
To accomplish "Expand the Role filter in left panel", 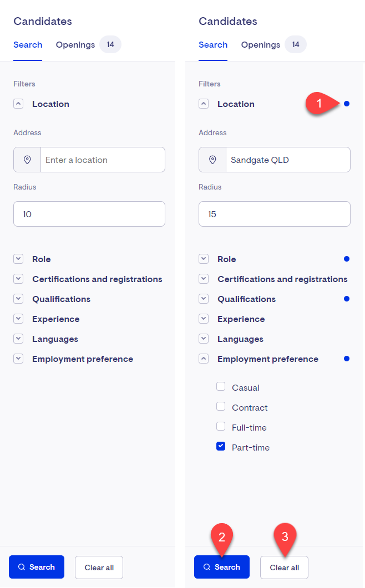I will [x=18, y=259].
